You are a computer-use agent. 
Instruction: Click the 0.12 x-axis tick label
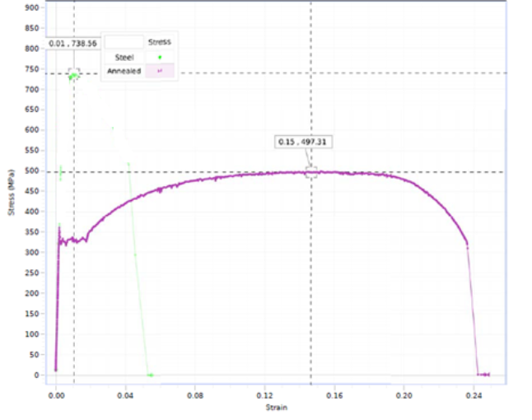(264, 395)
